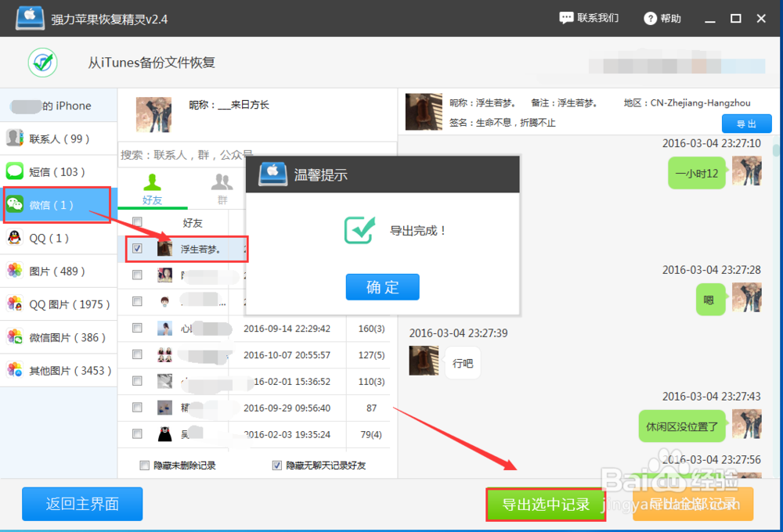Check the box in 160(3) row
Viewport: 783px width, 532px height.
[x=137, y=328]
